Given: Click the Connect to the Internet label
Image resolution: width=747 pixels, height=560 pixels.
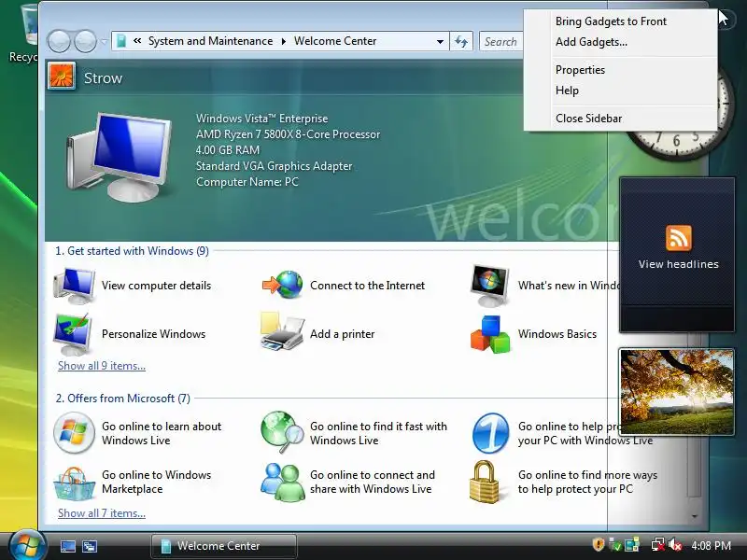Looking at the screenshot, I should point(367,286).
